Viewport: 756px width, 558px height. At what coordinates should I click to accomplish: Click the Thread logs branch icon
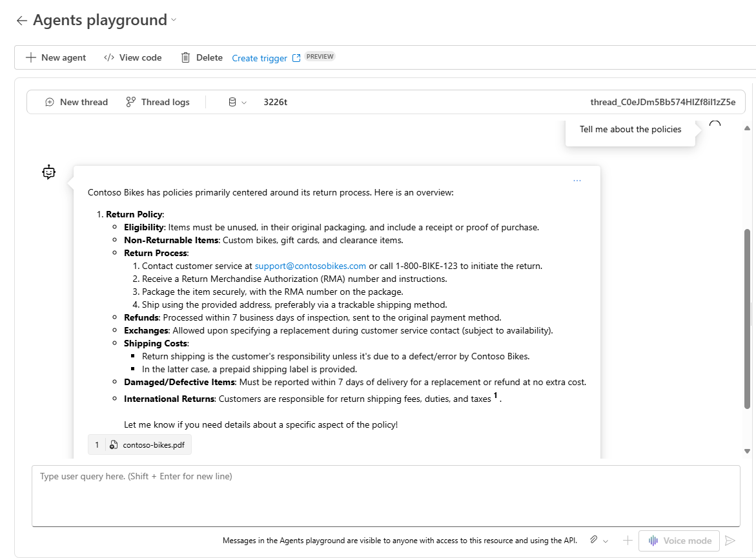130,102
